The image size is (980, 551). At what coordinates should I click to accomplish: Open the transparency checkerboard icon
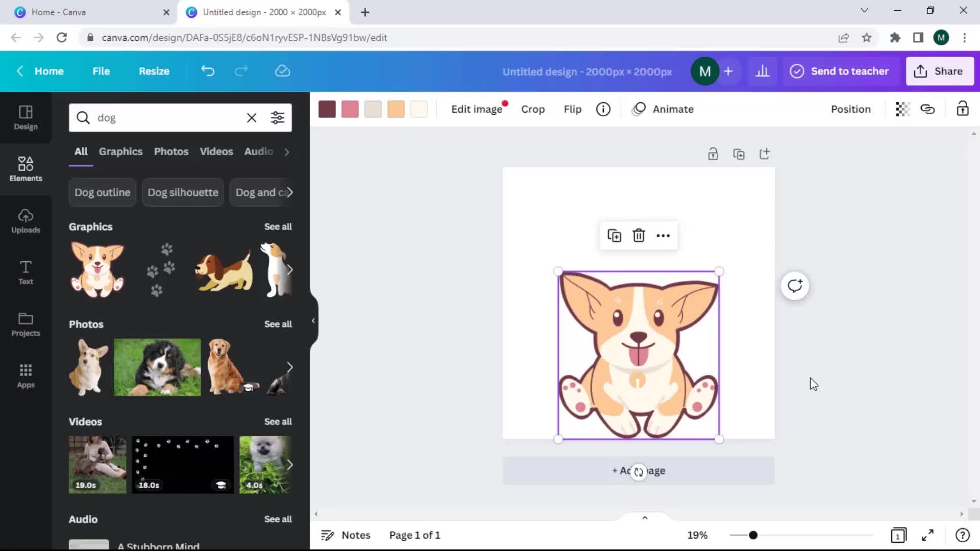pos(902,109)
